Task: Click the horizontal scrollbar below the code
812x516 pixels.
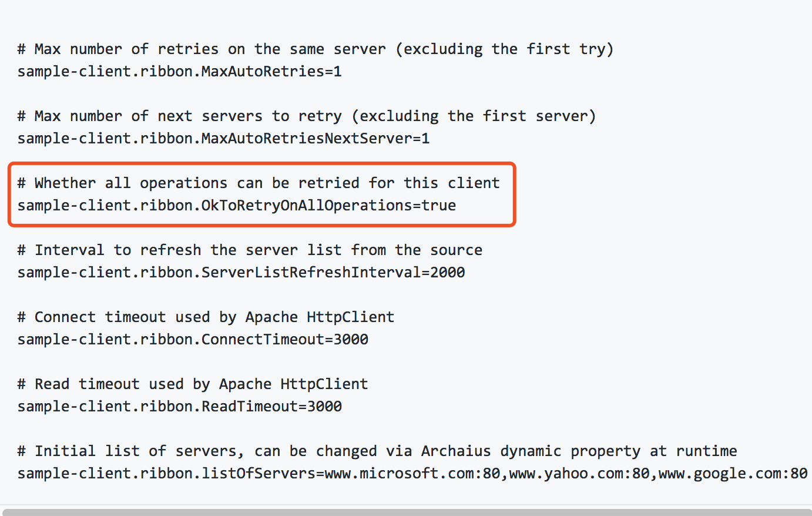Action: (405, 512)
